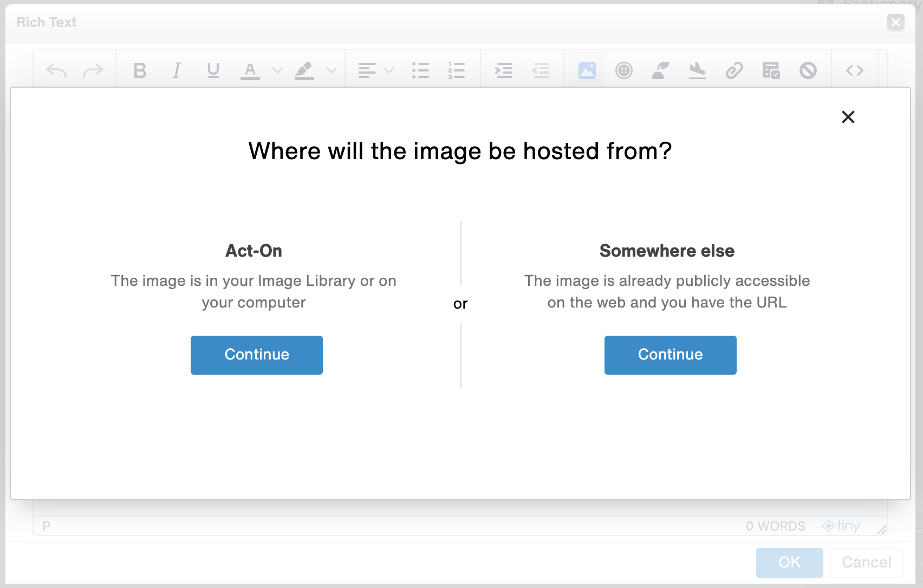Insert a bulleted list
Screen dimensions: 923x588
click(x=420, y=70)
